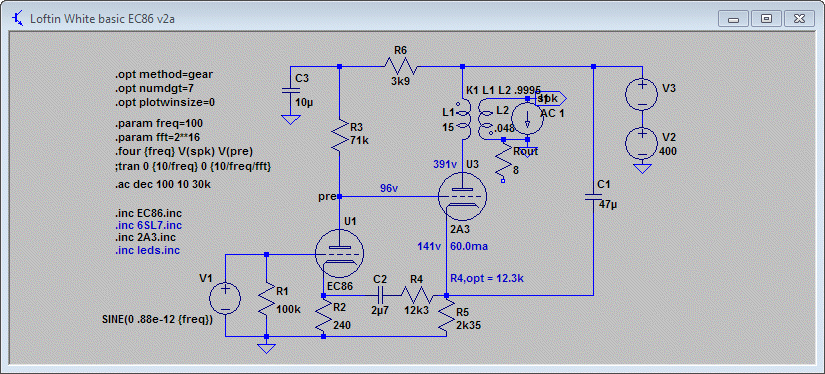Image resolution: width=825 pixels, height=374 pixels.
Task: Click the 'Loftin White basic EC86 v2a' window title
Action: (x=103, y=19)
